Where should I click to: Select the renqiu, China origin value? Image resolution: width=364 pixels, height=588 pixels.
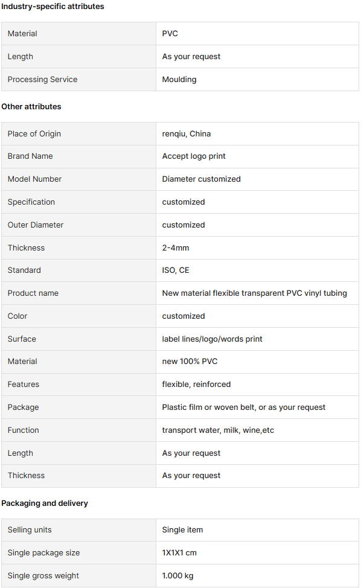click(187, 134)
